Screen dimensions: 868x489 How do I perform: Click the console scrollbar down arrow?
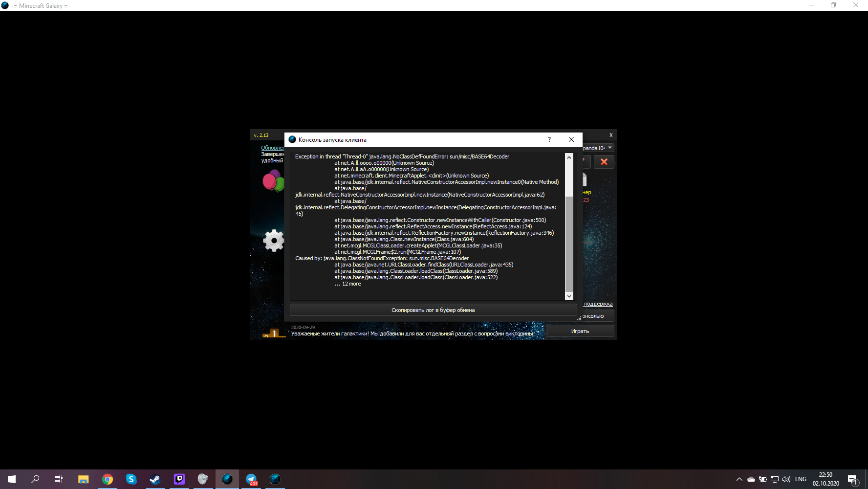click(569, 296)
